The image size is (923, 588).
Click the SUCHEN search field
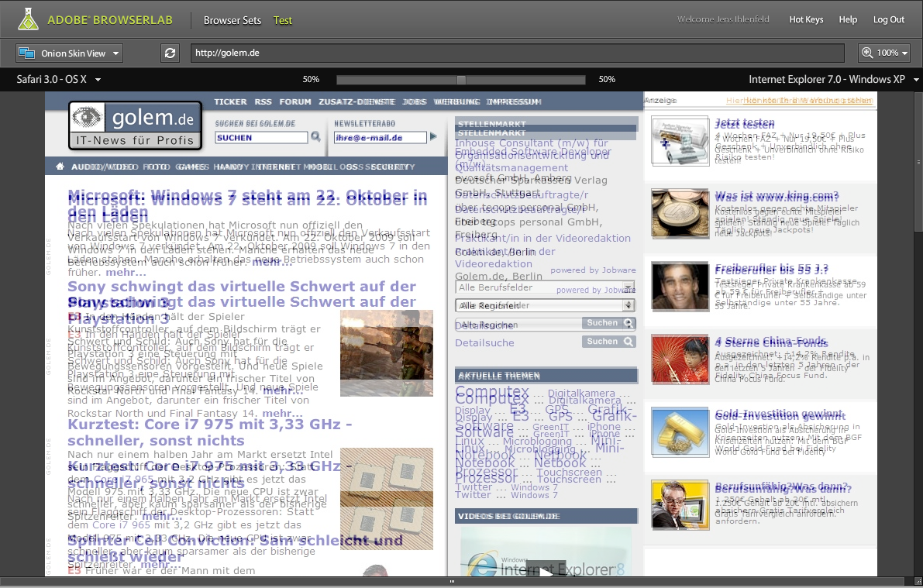pos(261,137)
